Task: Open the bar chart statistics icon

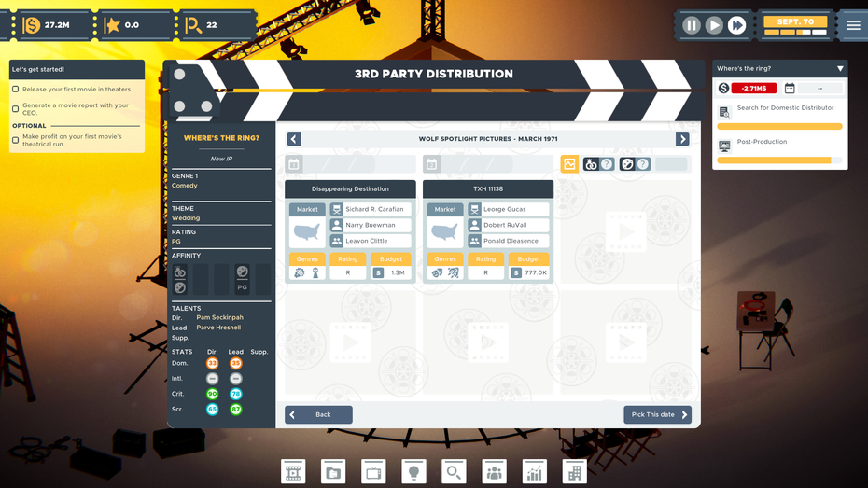Action: (534, 472)
